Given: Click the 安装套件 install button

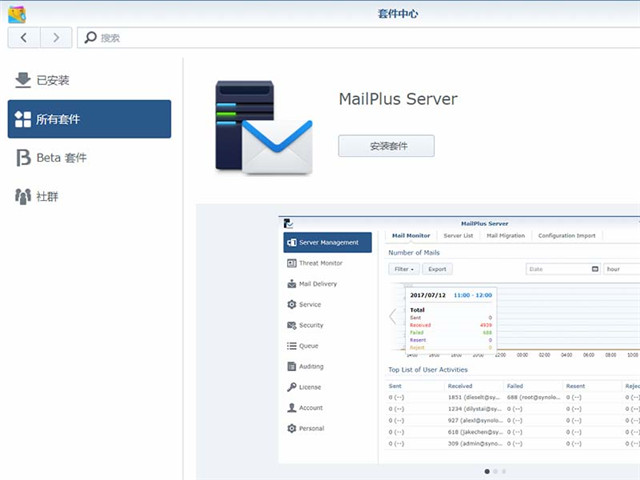Looking at the screenshot, I should pyautogui.click(x=386, y=146).
